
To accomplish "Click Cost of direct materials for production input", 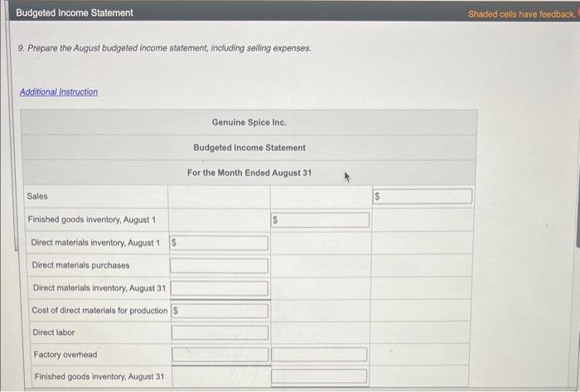I will coord(220,311).
